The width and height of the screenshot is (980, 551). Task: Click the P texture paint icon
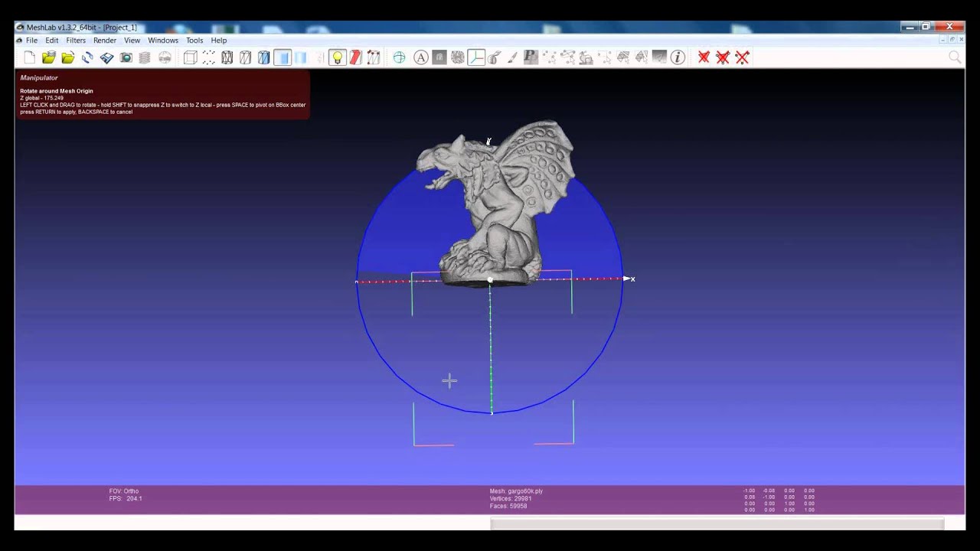tap(531, 57)
